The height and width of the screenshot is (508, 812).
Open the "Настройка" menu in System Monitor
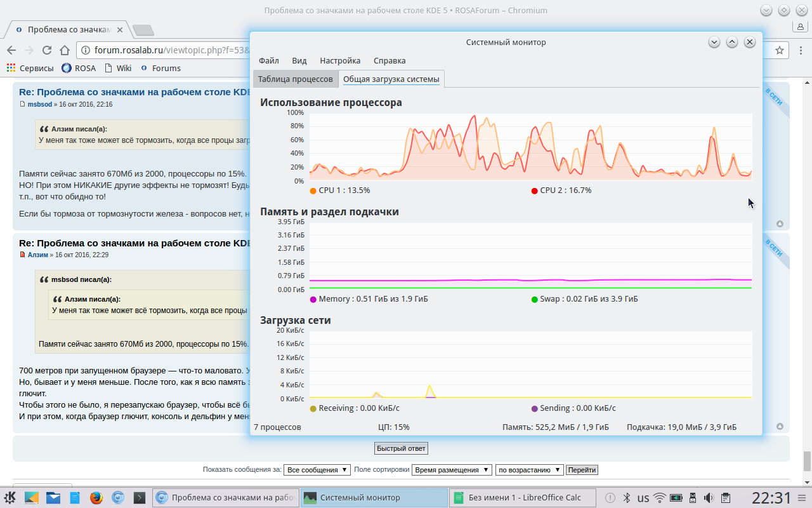point(340,61)
